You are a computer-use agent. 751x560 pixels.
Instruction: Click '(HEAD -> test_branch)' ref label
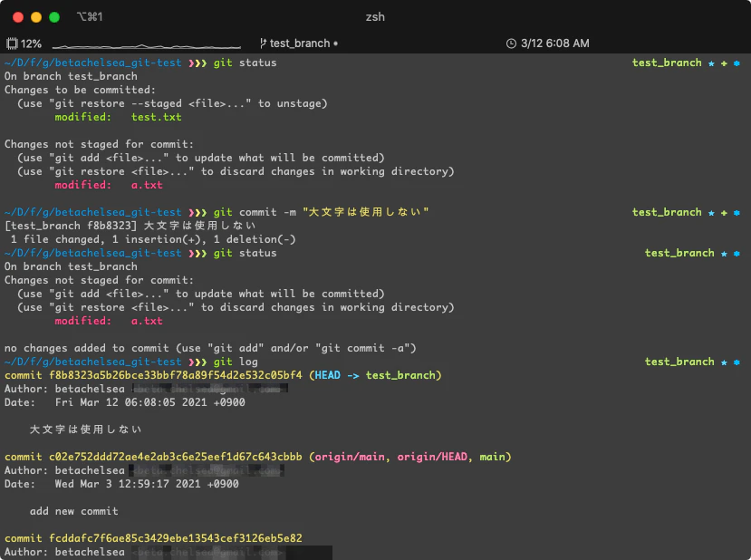click(375, 375)
